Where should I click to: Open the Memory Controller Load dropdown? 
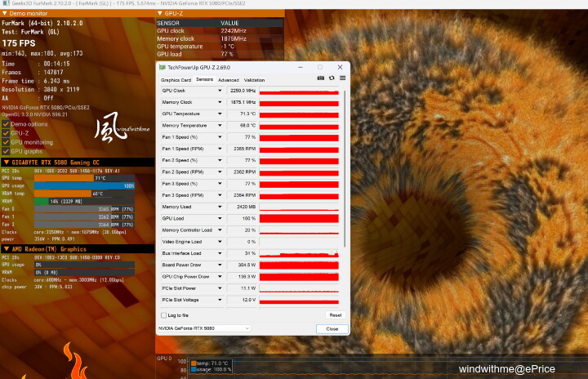click(220, 230)
